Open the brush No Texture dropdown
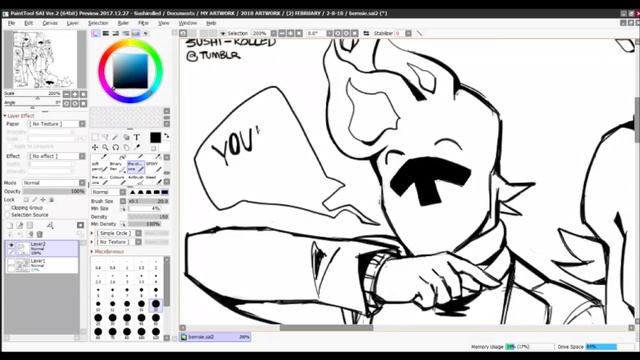 pyautogui.click(x=119, y=242)
